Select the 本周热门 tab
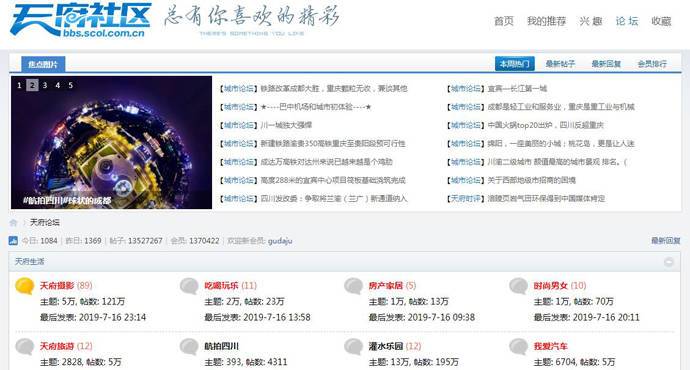The width and height of the screenshot is (690, 370). [x=514, y=64]
